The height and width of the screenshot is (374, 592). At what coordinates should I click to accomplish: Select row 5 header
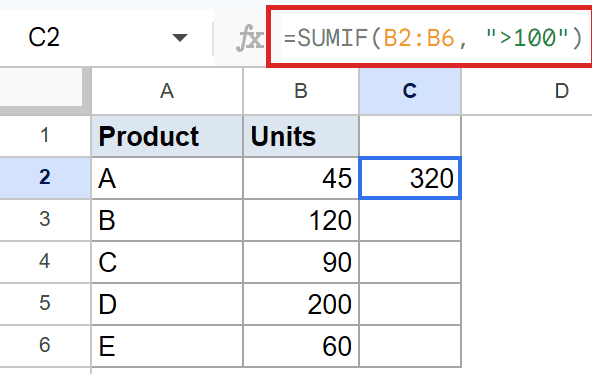tap(45, 303)
